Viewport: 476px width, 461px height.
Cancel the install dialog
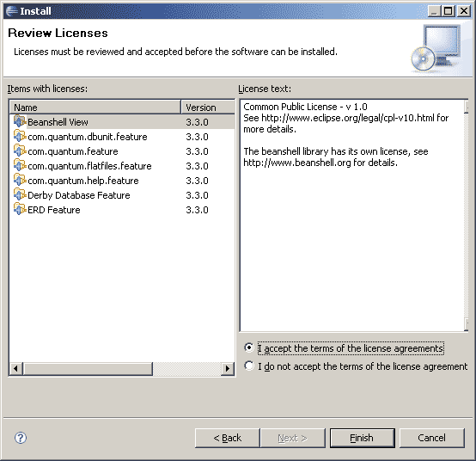pyautogui.click(x=431, y=438)
